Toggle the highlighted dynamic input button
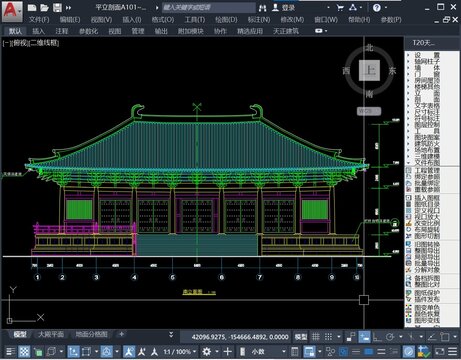The width and height of the screenshot is (461, 360). click(x=364, y=337)
